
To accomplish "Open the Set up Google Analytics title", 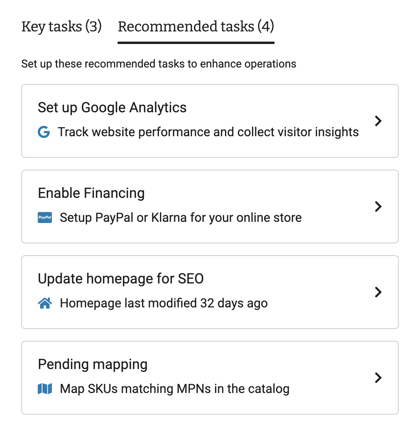I will (112, 108).
